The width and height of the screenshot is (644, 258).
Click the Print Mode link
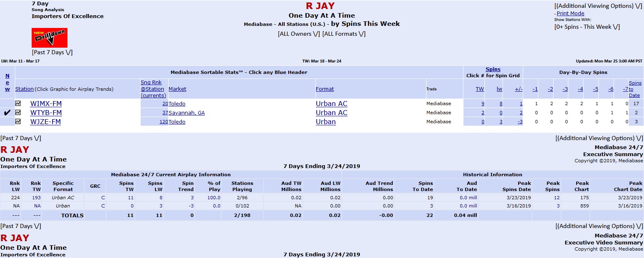click(570, 13)
